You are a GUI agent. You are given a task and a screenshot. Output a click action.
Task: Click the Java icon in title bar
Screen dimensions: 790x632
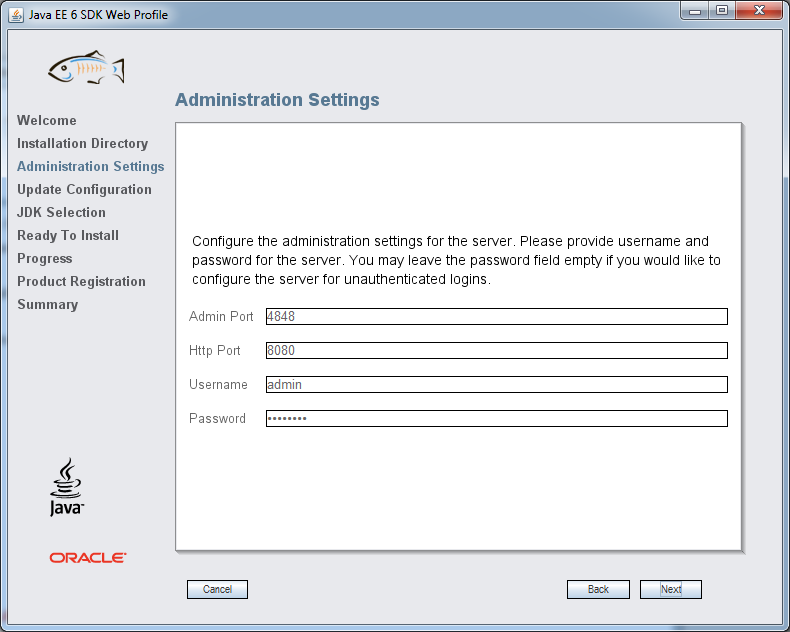pos(16,15)
